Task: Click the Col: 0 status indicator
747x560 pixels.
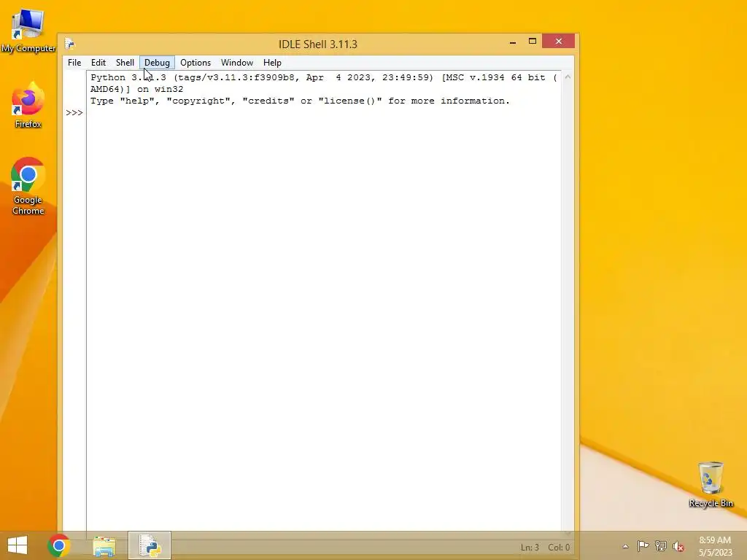Action: (559, 548)
